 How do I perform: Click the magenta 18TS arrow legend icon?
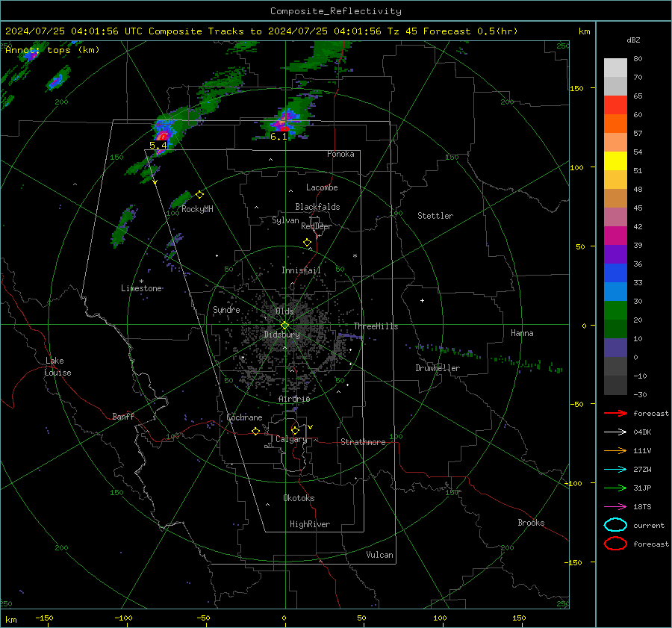tap(615, 507)
